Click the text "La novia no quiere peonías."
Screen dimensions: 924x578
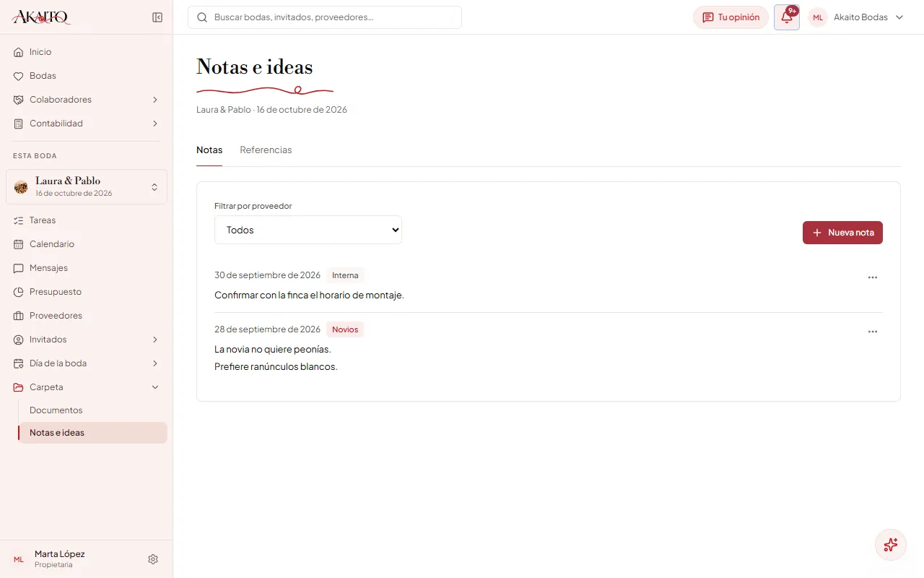tap(273, 349)
